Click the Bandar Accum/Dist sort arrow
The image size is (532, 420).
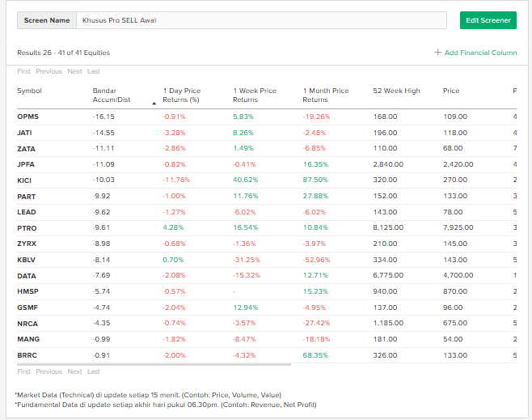(x=154, y=104)
